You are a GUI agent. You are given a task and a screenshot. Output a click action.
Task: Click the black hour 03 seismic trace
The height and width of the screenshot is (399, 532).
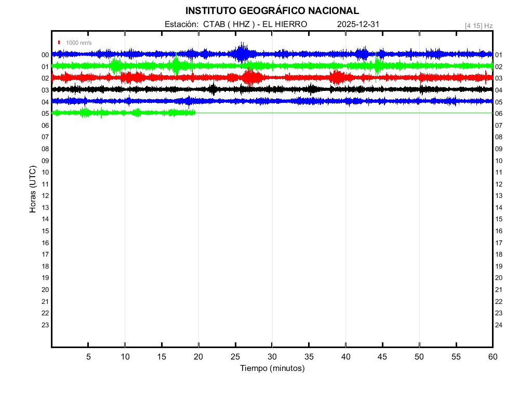point(156,89)
